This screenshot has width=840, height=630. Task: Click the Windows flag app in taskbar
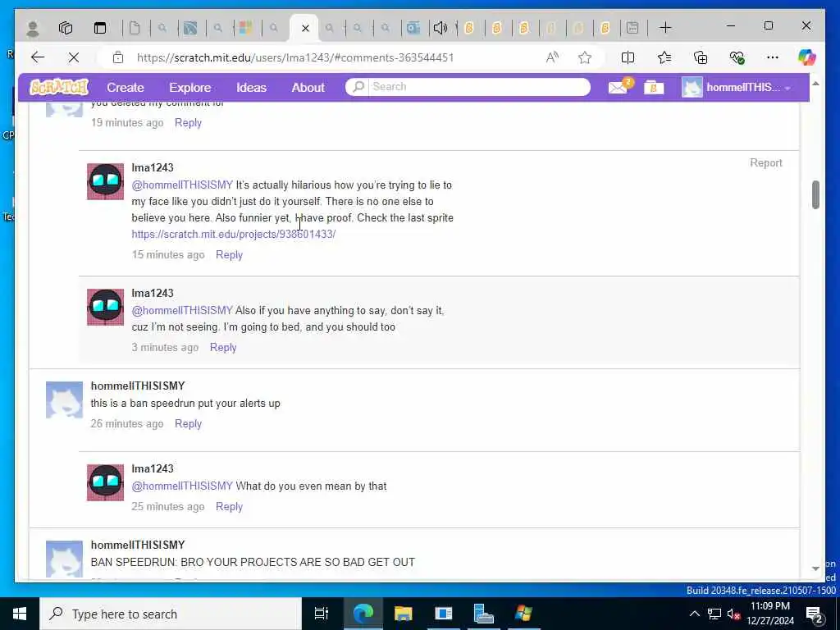coord(523,614)
